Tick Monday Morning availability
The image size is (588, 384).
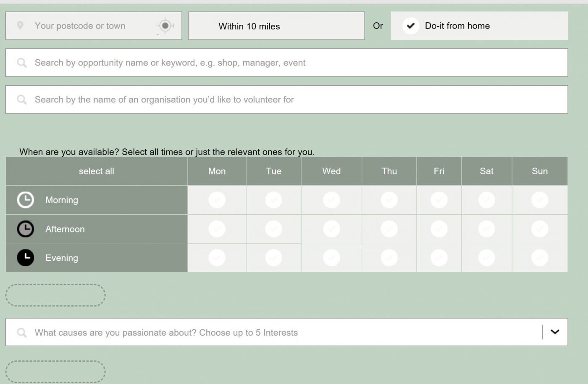[217, 200]
